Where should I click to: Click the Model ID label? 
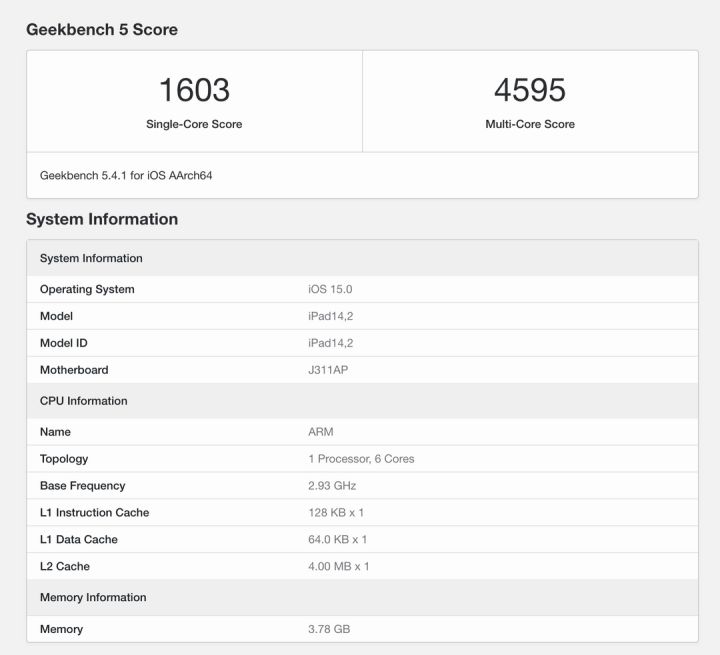pyautogui.click(x=63, y=343)
